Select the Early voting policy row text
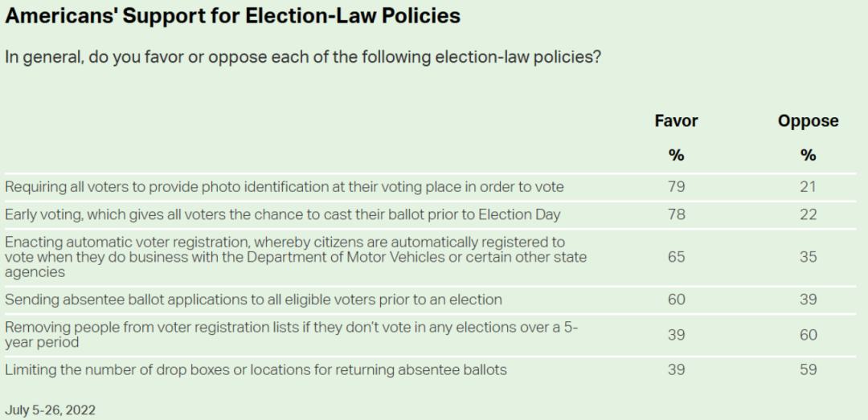Screen dimensions: 868x420 click(282, 214)
